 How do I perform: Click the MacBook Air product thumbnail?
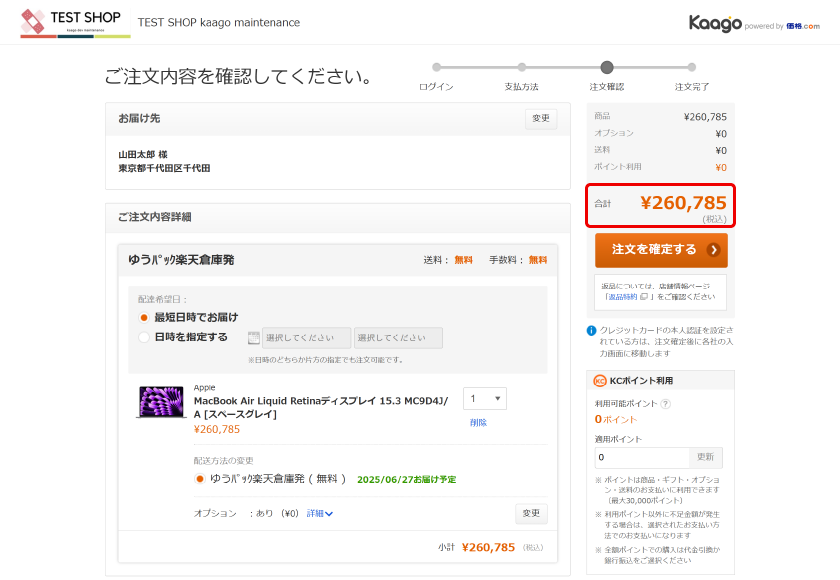tap(160, 402)
